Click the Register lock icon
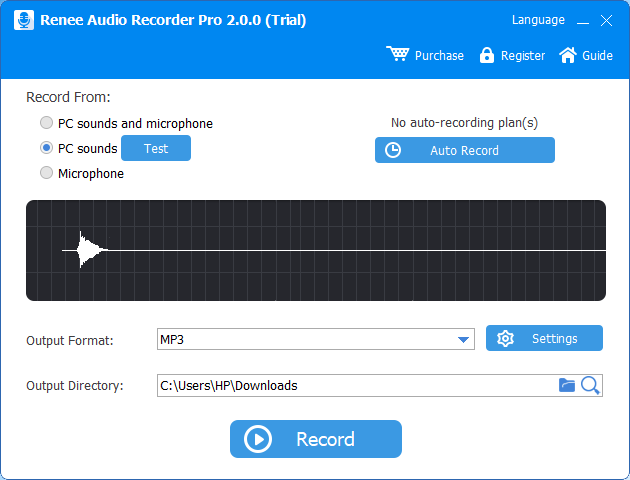 click(x=487, y=55)
